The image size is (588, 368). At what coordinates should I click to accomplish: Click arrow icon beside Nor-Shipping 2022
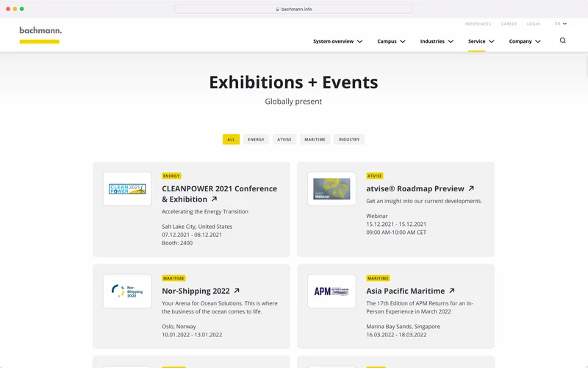(x=237, y=291)
